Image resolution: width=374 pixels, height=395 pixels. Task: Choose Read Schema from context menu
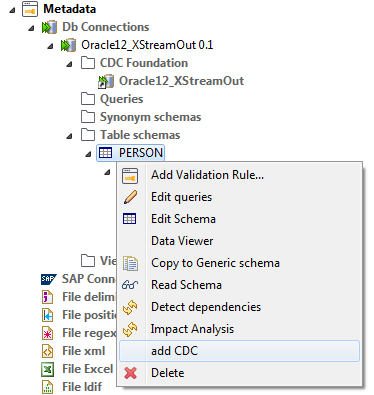point(239,285)
